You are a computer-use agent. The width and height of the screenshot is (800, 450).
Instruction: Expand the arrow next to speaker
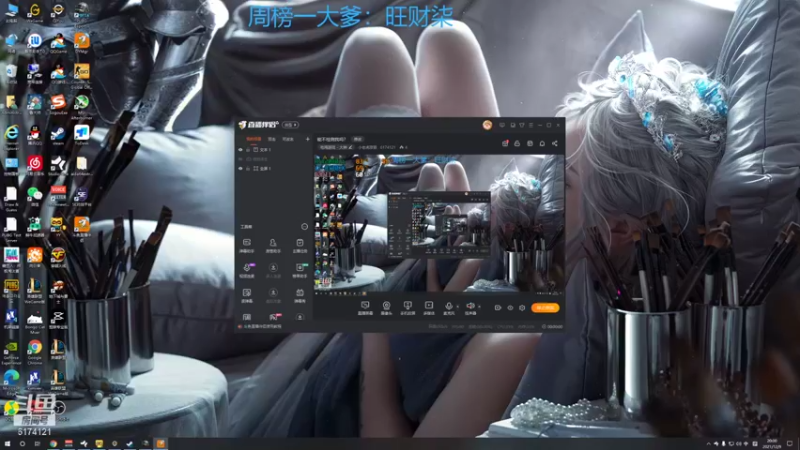479,306
